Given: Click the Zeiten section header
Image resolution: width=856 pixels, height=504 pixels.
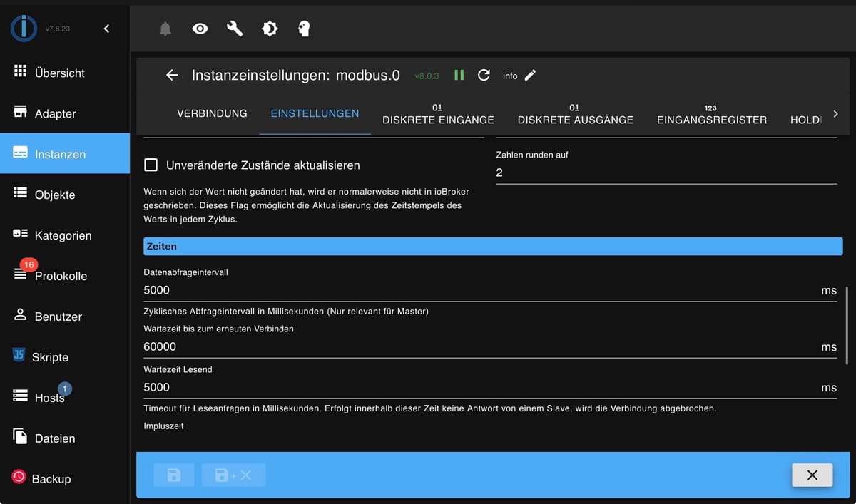Looking at the screenshot, I should pyautogui.click(x=493, y=246).
